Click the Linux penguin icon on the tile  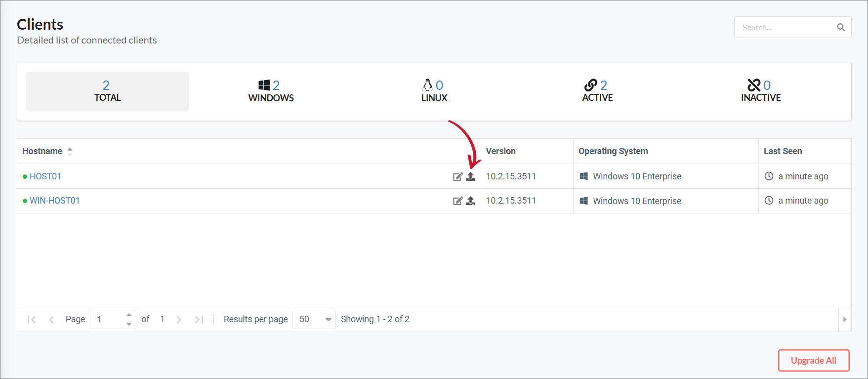[x=427, y=85]
